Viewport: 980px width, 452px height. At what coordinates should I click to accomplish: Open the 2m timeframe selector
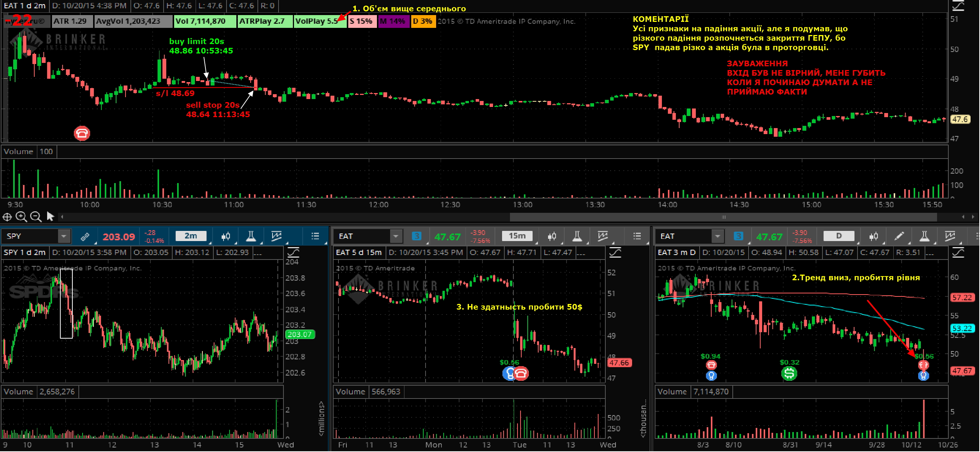tap(191, 236)
